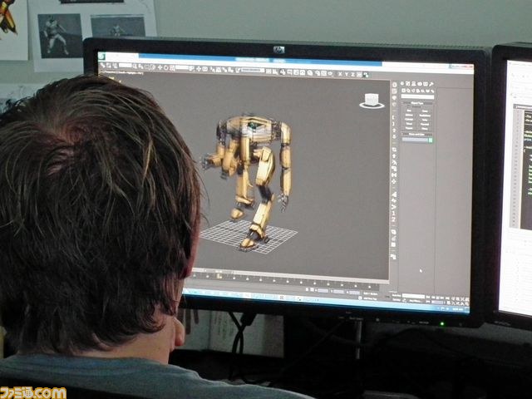Toggle Selection Lock in status bar
The image size is (532, 399).
click(x=307, y=289)
